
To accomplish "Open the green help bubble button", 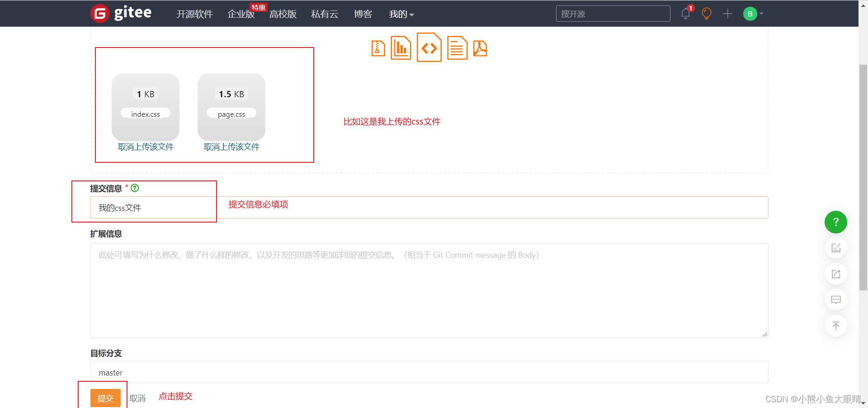I will [835, 222].
